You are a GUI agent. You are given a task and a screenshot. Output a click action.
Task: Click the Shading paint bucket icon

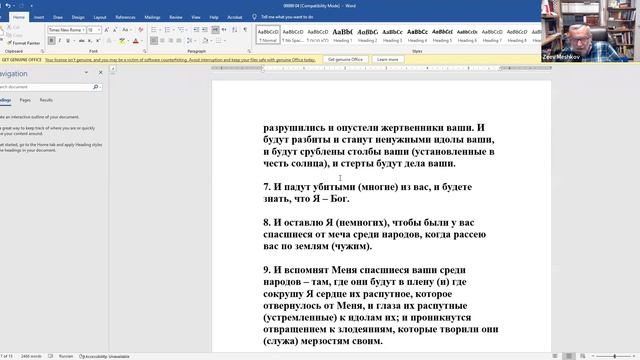pos(204,41)
